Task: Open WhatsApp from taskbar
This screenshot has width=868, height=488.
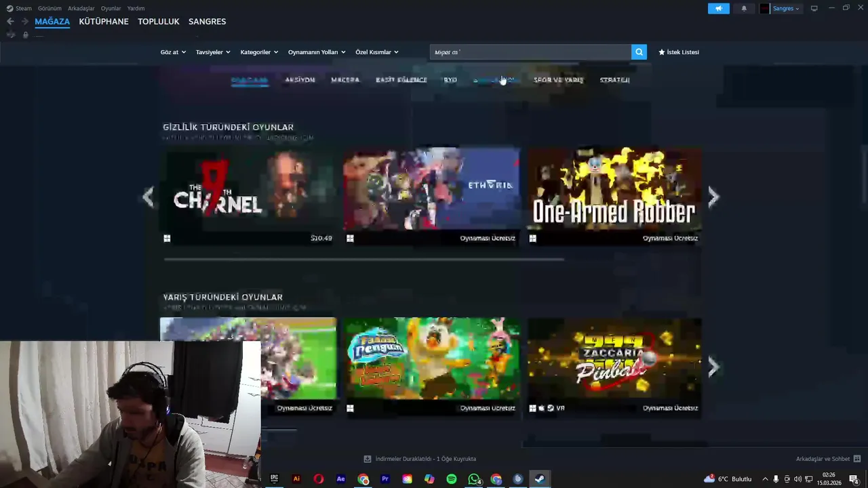Action: pyautogui.click(x=474, y=479)
